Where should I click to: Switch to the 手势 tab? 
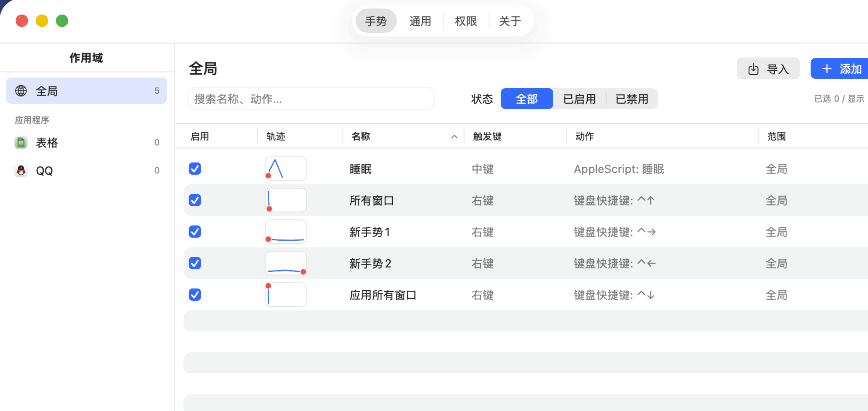click(376, 21)
